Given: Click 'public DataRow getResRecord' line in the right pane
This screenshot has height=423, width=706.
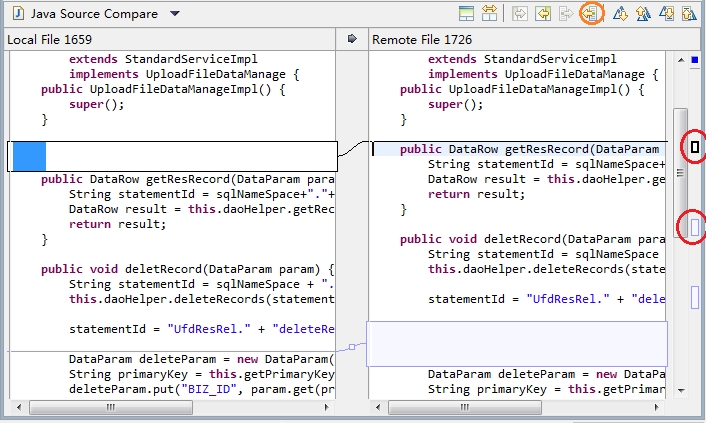Looking at the screenshot, I should pyautogui.click(x=530, y=149).
